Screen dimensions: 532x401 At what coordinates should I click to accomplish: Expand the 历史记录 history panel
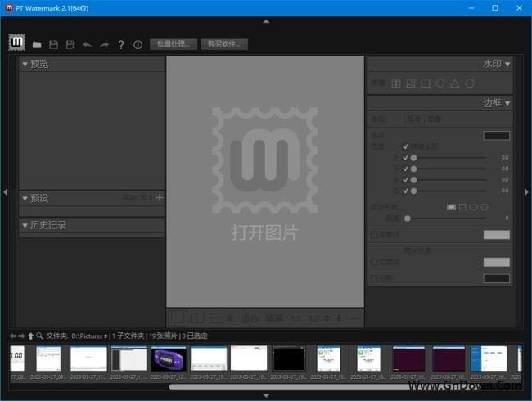[25, 225]
